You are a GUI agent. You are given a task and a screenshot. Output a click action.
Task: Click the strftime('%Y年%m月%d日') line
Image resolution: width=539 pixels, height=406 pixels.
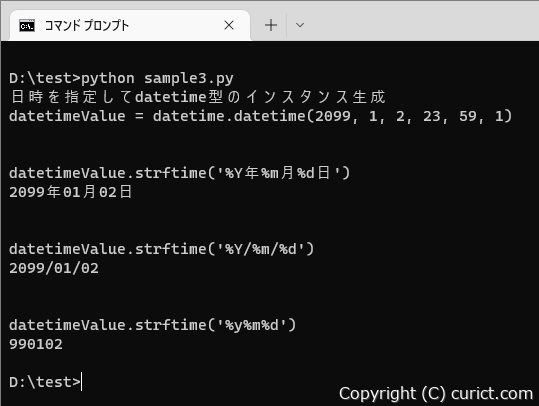click(x=179, y=173)
